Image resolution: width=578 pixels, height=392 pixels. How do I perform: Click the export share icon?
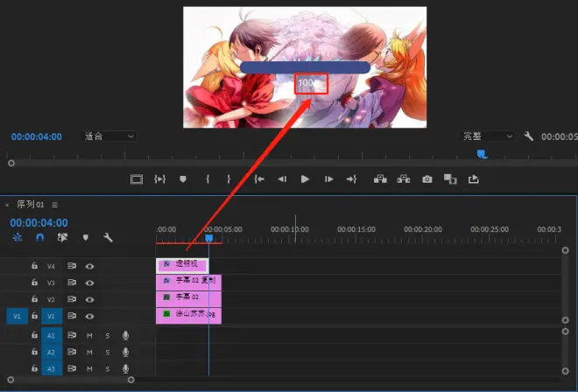tap(473, 179)
